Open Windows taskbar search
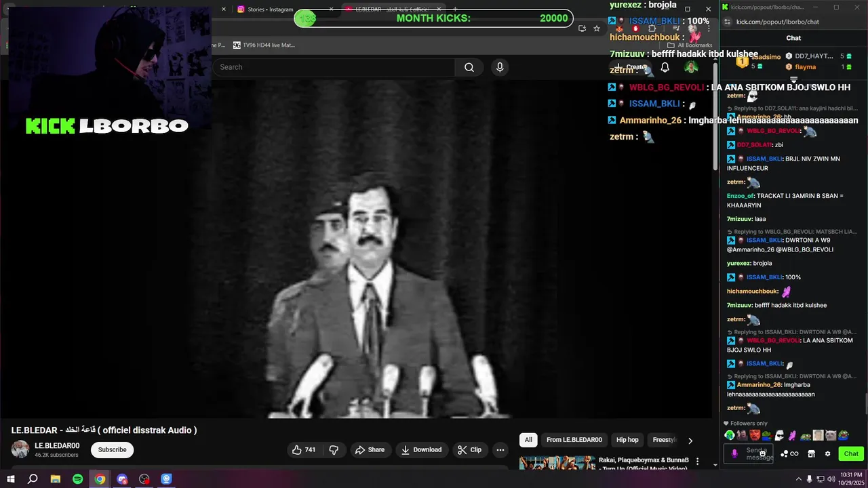This screenshot has width=868, height=488. coord(33,479)
